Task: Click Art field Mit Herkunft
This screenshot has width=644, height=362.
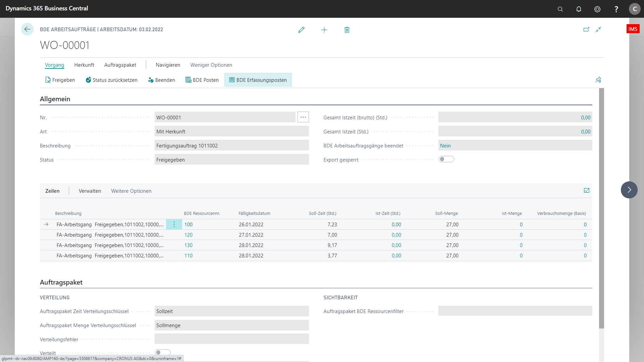Action: (x=232, y=131)
